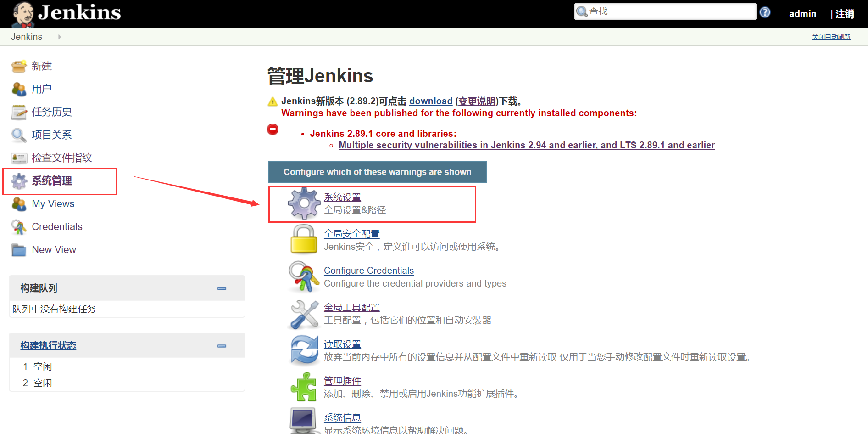Click the red stop warning icon

pyautogui.click(x=273, y=130)
